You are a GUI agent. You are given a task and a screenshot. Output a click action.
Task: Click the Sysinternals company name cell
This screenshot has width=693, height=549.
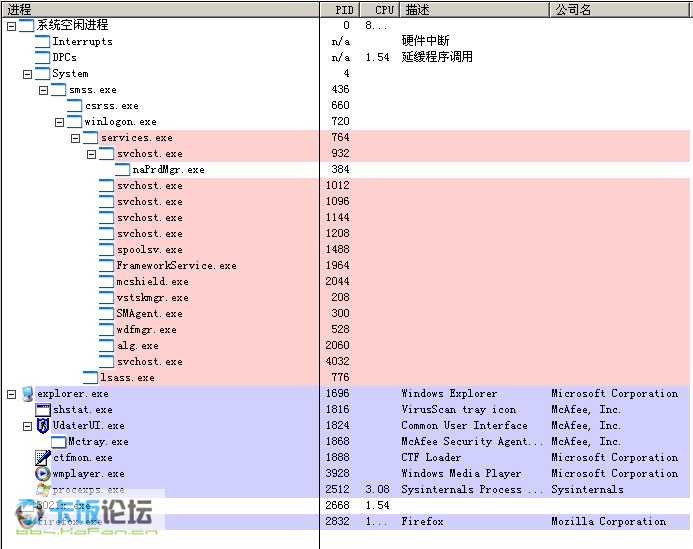point(587,489)
